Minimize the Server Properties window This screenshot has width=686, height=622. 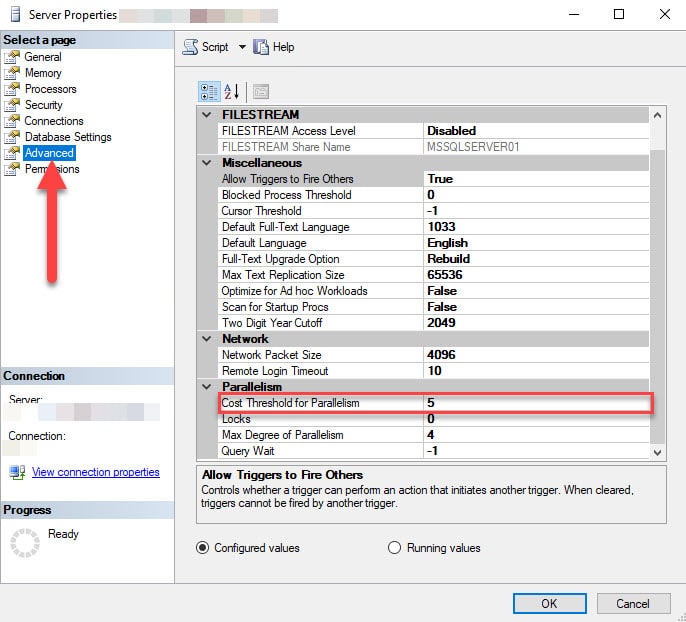pos(574,14)
